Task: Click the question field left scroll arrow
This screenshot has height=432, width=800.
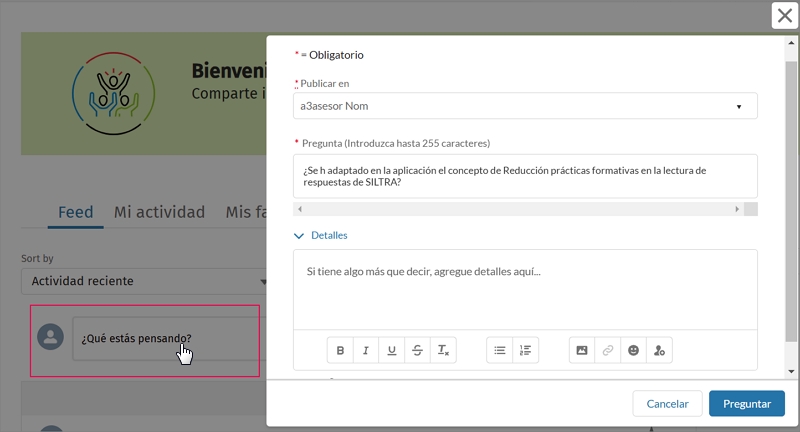Action: 300,209
